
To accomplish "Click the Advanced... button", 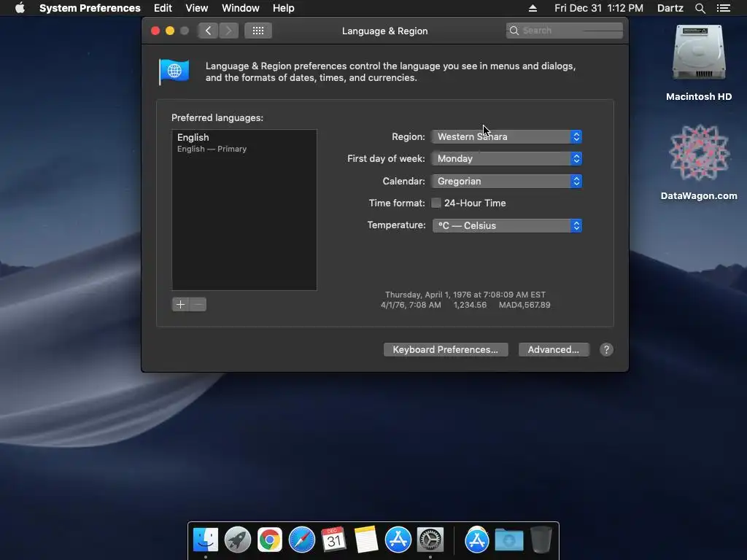I will click(x=554, y=349).
